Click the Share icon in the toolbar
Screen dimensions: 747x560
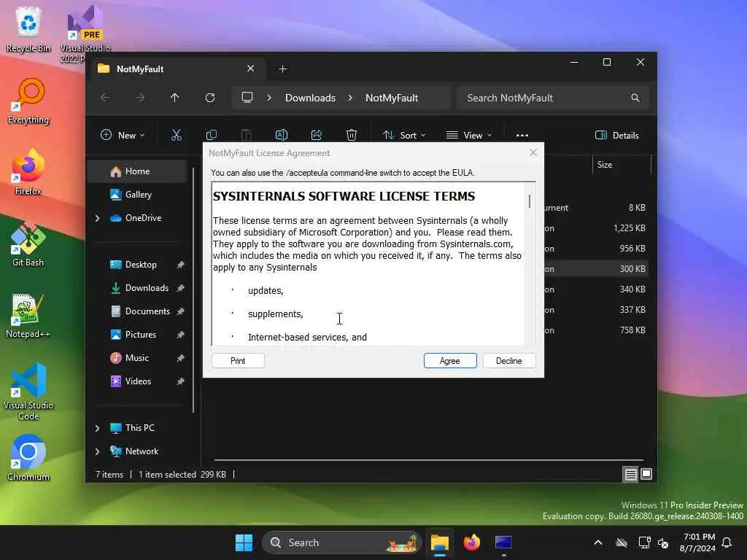317,135
